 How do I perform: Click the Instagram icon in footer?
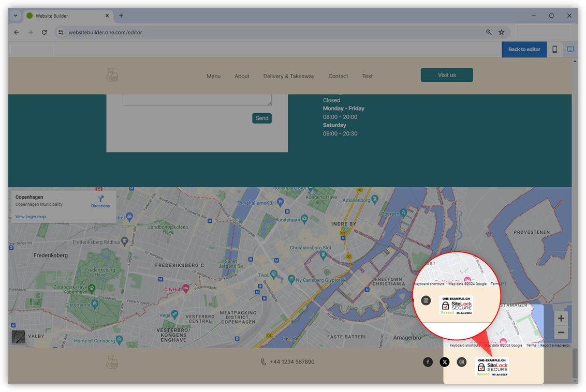tap(462, 362)
